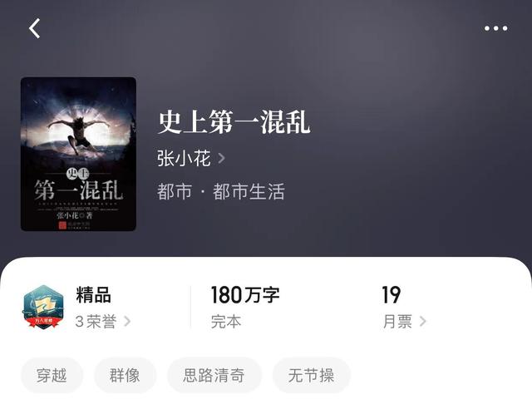
Task: Tap the 完本 status label
Action: point(226,321)
